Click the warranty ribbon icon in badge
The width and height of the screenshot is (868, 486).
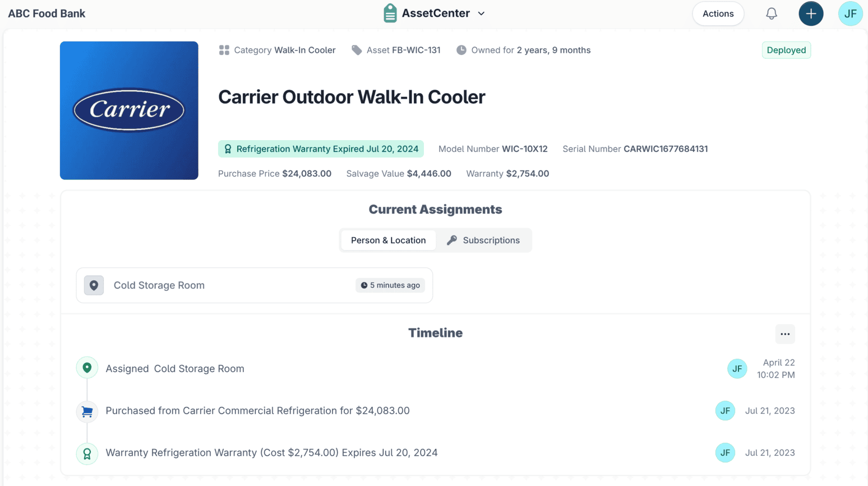[x=228, y=149]
